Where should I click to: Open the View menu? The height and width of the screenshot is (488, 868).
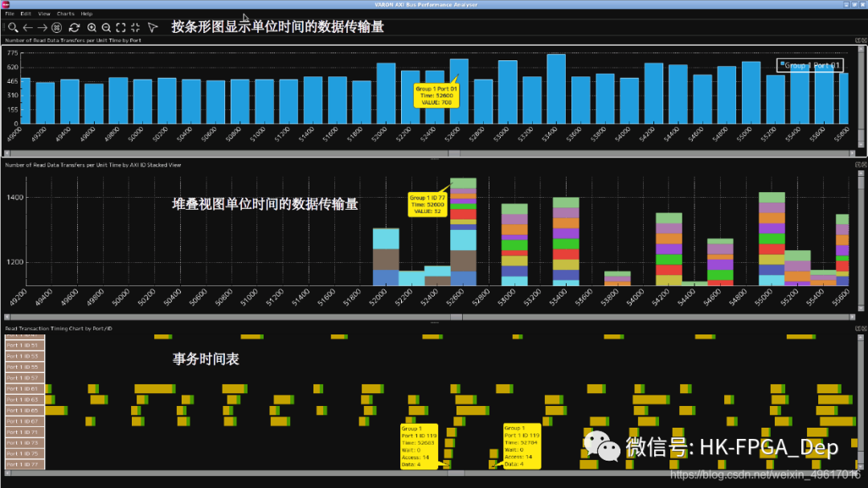point(44,13)
